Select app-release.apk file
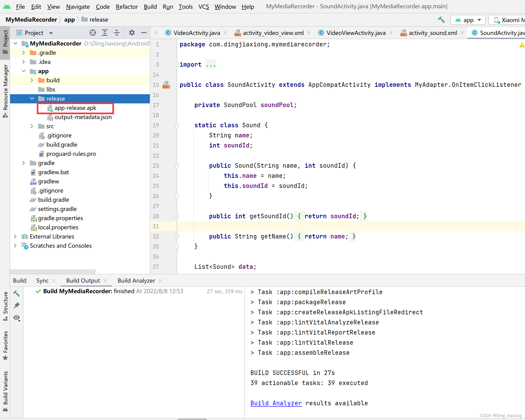The image size is (525, 420). point(75,108)
